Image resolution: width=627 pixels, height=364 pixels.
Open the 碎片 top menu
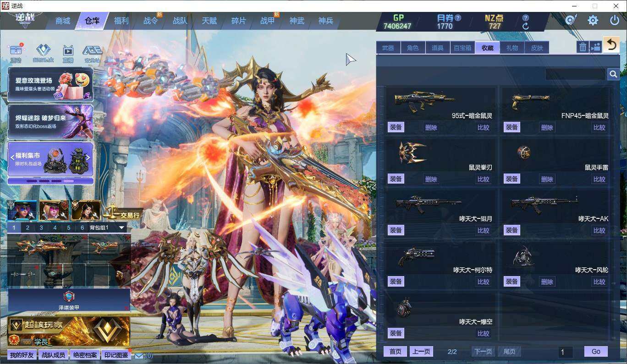[x=239, y=21]
